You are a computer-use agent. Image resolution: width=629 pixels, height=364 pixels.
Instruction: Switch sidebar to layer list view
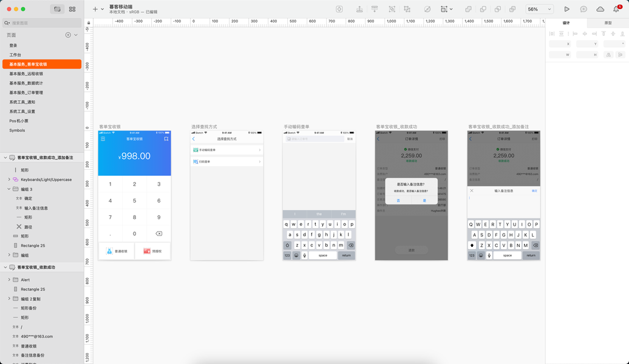pos(57,9)
